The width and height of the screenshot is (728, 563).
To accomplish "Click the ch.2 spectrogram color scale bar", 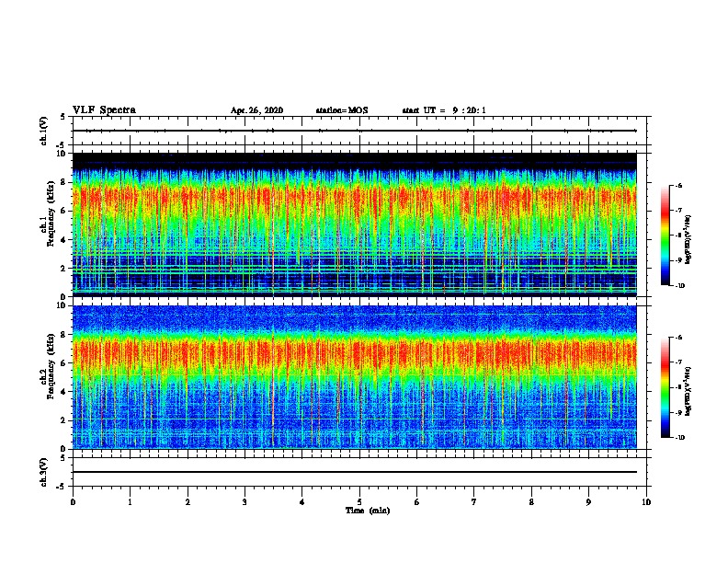I will (x=665, y=387).
